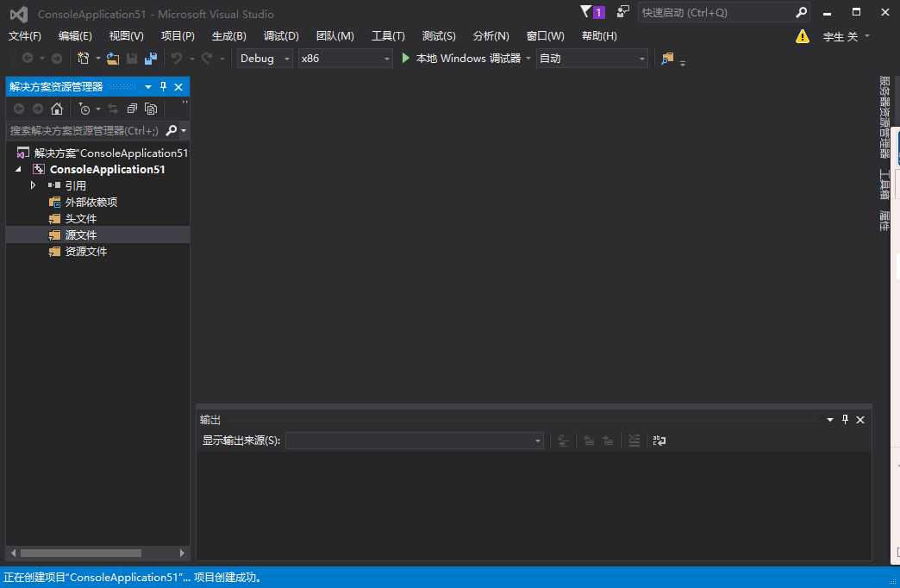The height and width of the screenshot is (588, 900).
Task: Open the 分析(N) menu
Action: [x=491, y=35]
